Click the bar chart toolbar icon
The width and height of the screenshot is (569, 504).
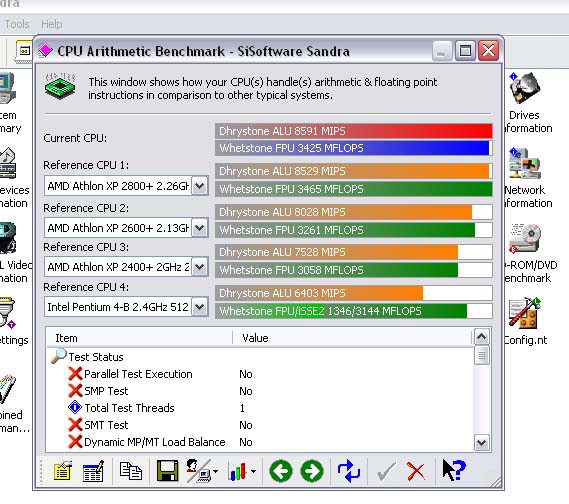coord(237,471)
